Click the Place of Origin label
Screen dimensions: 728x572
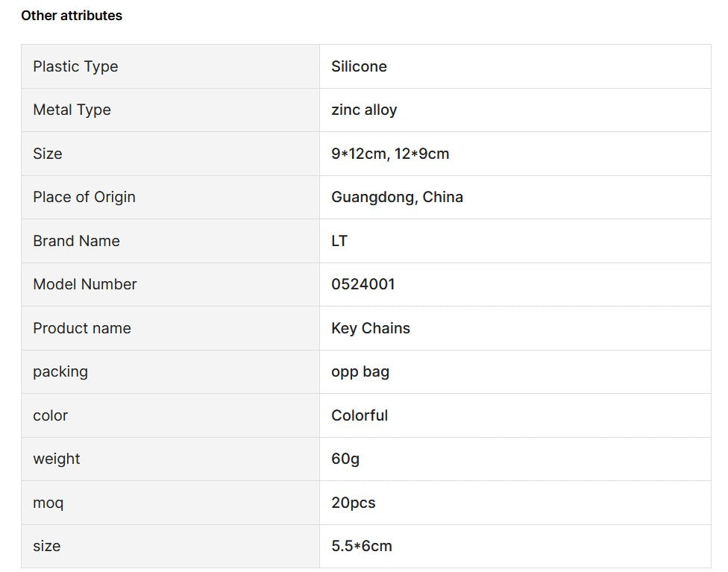[x=84, y=197]
